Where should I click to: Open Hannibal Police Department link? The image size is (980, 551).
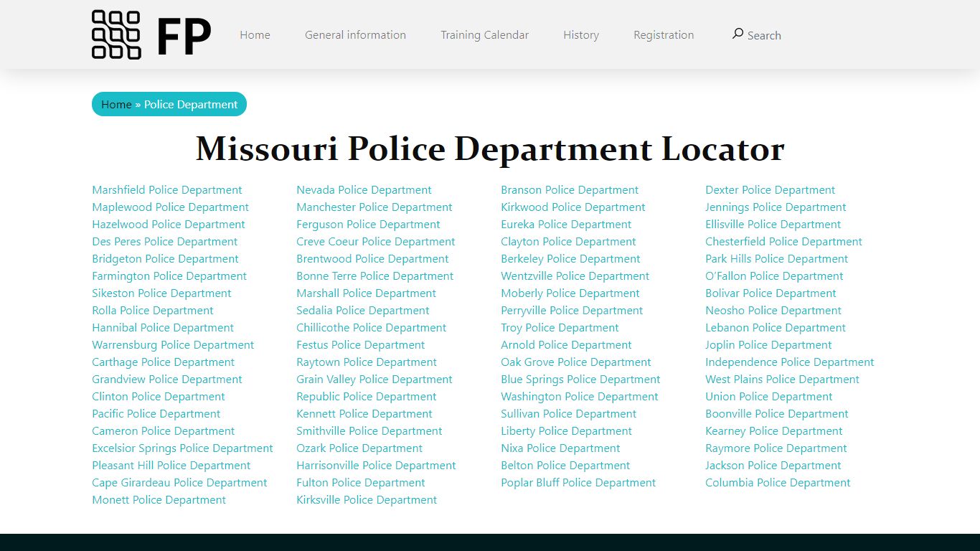pyautogui.click(x=163, y=328)
